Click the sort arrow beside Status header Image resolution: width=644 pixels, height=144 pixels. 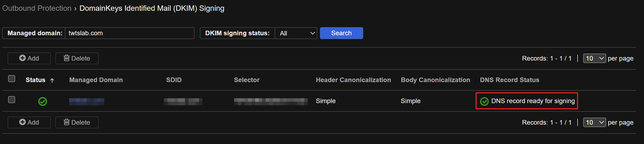(52, 80)
